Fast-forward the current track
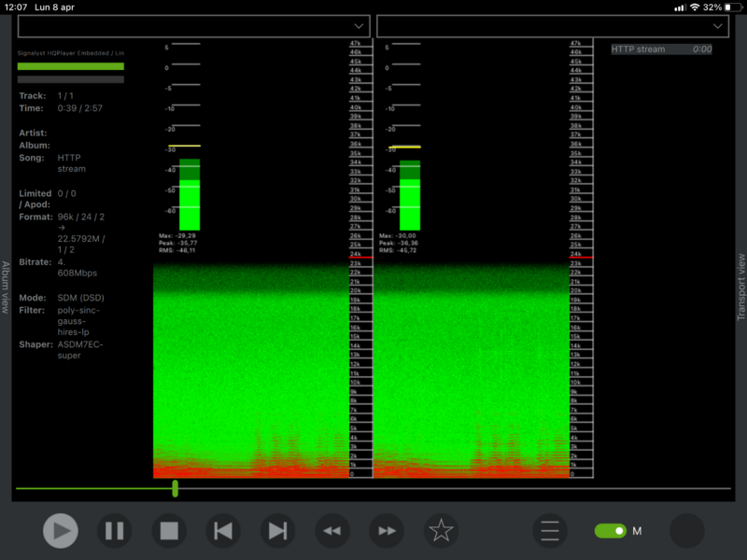 click(387, 531)
